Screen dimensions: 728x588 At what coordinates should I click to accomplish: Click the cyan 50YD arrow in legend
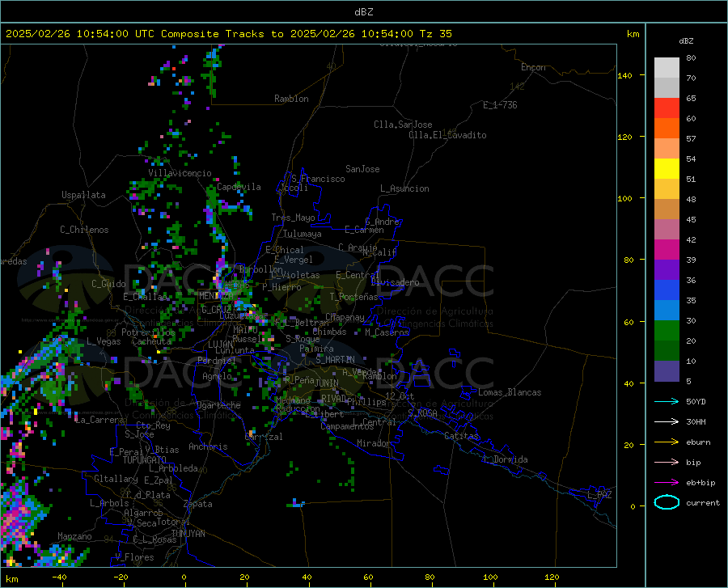coord(667,401)
